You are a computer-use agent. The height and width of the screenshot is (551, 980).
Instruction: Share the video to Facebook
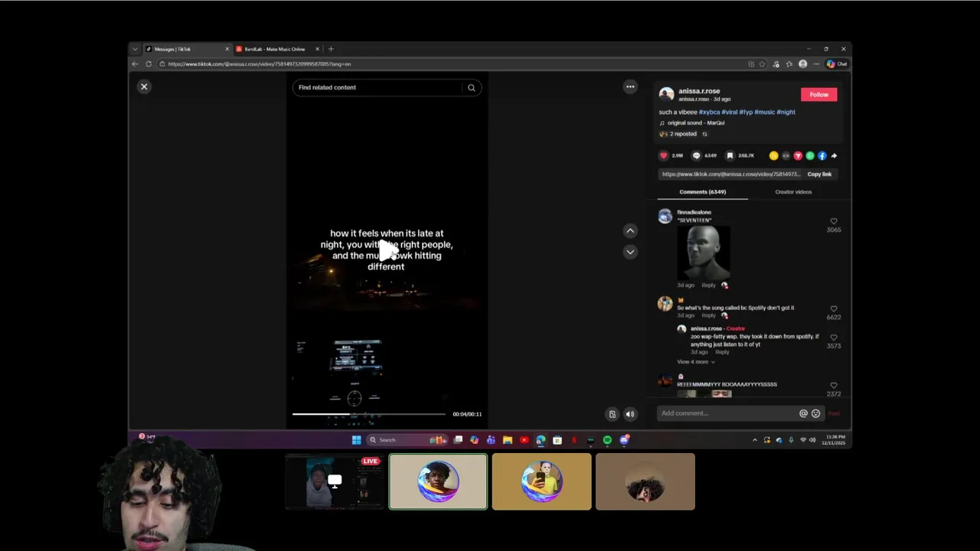pyautogui.click(x=822, y=155)
